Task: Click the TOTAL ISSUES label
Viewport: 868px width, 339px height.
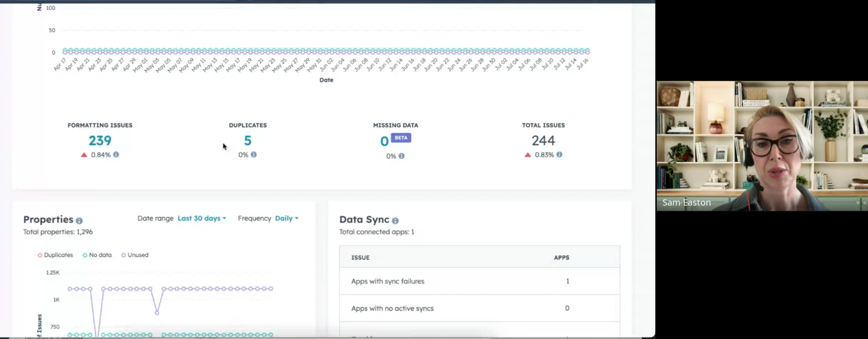Action: pyautogui.click(x=544, y=125)
